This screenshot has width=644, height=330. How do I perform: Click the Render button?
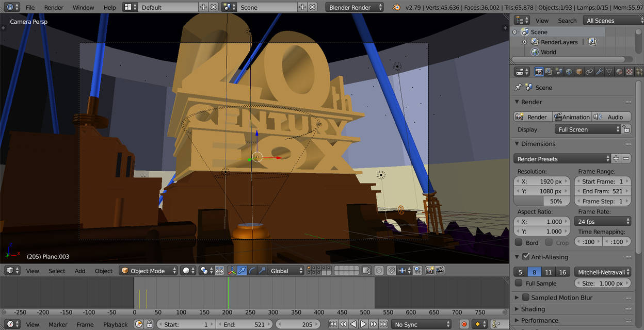point(533,117)
